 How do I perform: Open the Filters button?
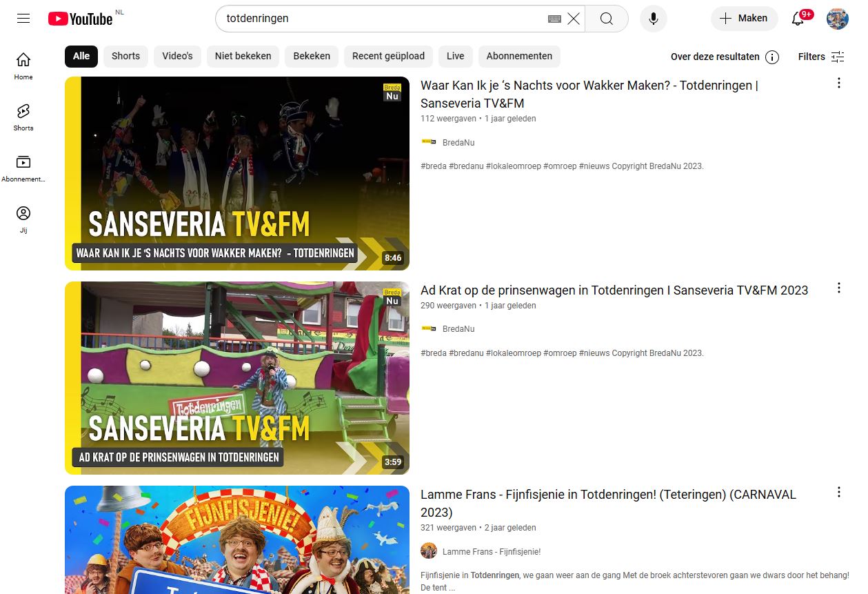[x=821, y=57]
